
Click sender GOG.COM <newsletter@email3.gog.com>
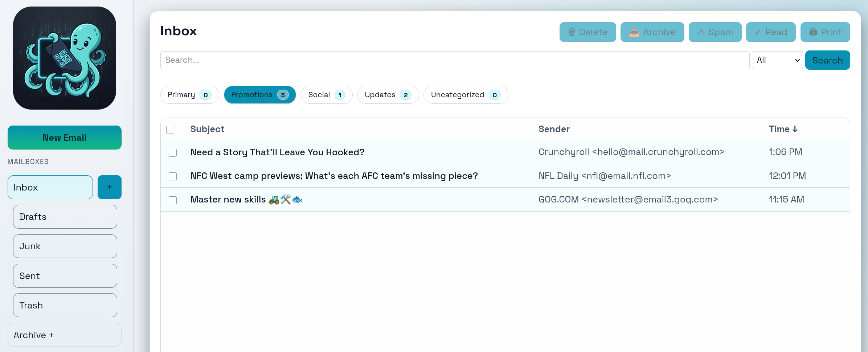click(x=628, y=200)
